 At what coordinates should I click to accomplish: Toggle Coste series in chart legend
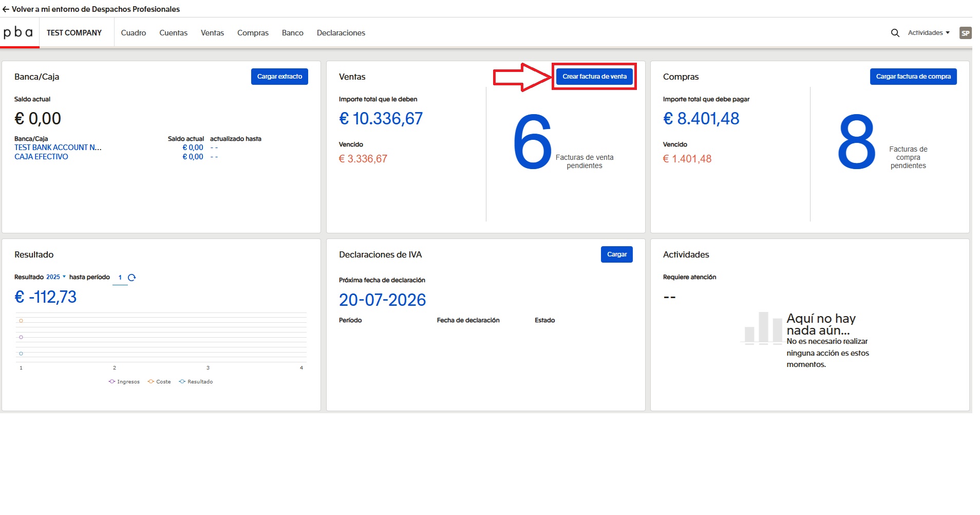click(x=159, y=382)
